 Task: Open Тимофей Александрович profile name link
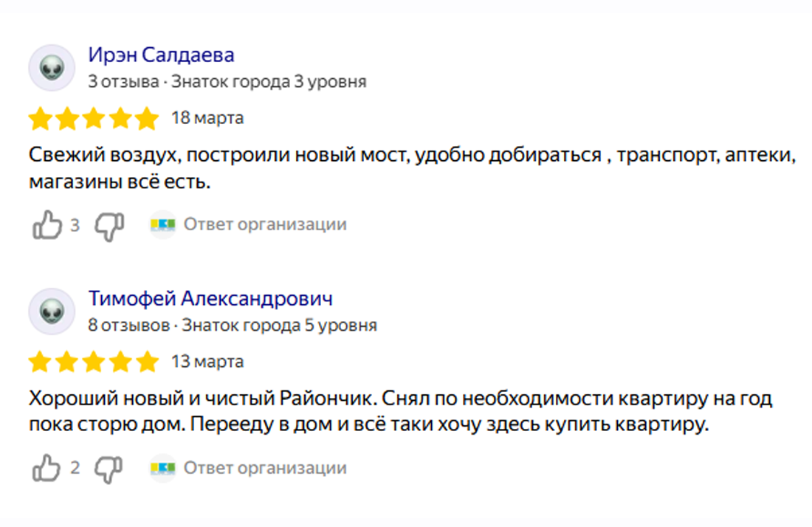(210, 298)
